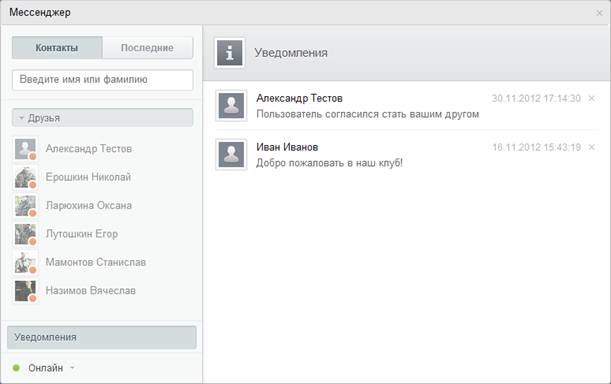611x384 pixels.
Task: Click the avatar of Ларюхина Оксана
Action: (x=25, y=206)
